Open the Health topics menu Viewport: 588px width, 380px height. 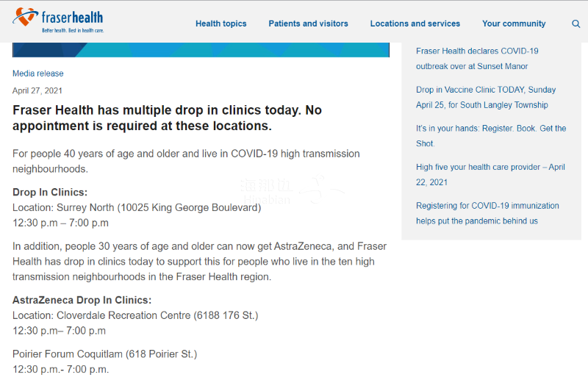(220, 24)
